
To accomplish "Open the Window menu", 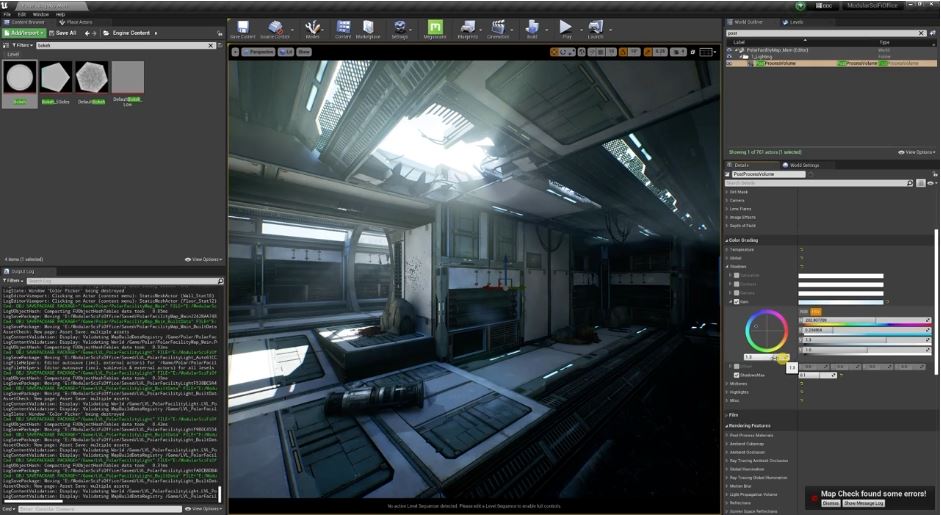I will (40, 15).
